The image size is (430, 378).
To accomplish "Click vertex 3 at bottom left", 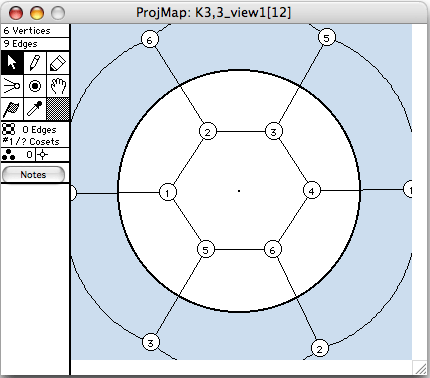I will (151, 342).
